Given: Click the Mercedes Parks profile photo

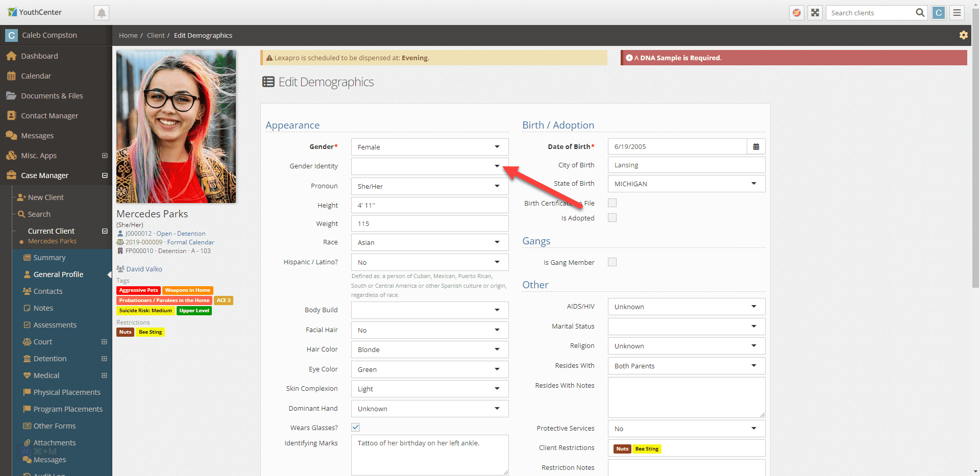Looking at the screenshot, I should coord(176,127).
